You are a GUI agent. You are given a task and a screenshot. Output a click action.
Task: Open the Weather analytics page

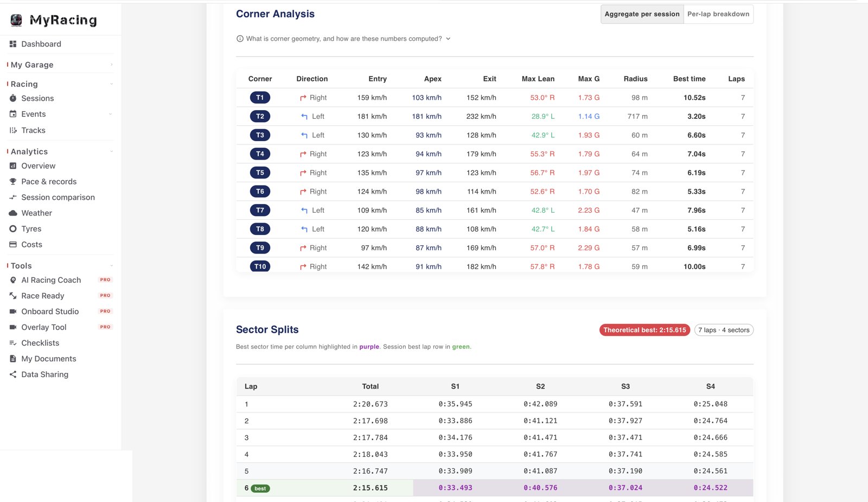click(x=36, y=213)
